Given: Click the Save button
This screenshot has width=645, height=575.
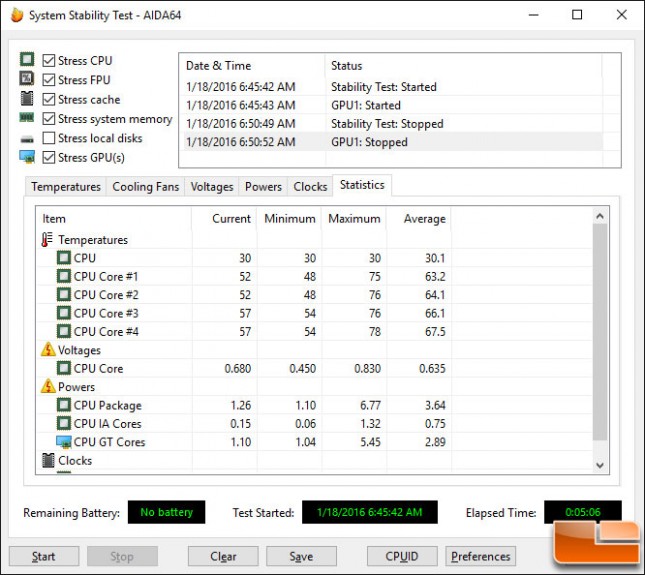Looking at the screenshot, I should click(x=301, y=556).
